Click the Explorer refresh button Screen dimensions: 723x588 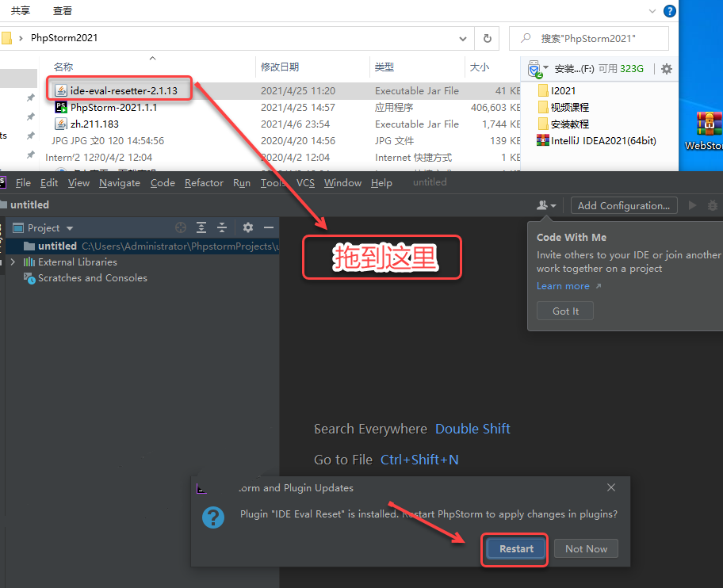[487, 39]
